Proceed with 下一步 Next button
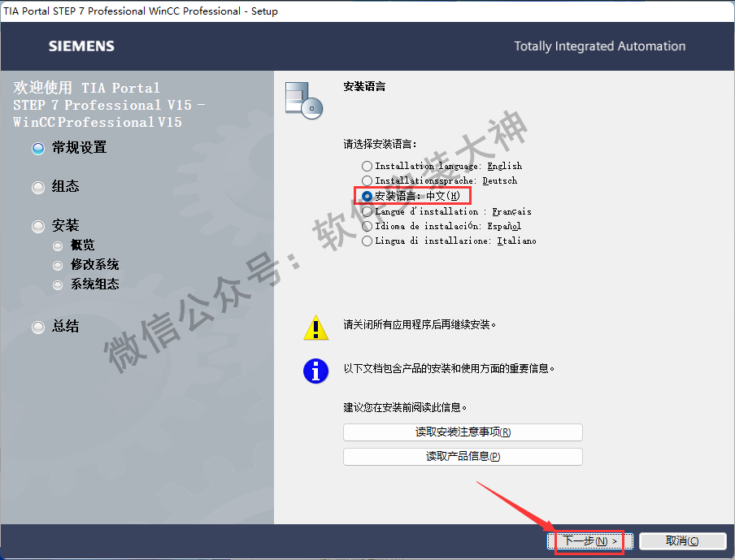 click(589, 541)
